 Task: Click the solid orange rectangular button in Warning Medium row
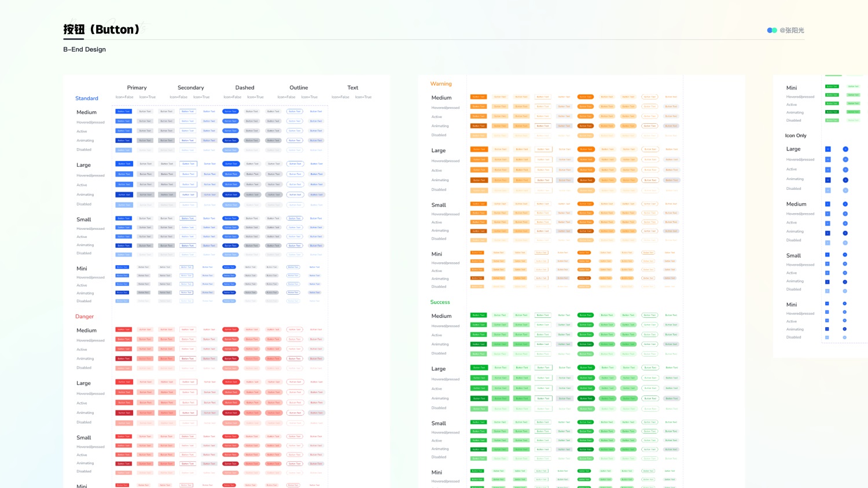[479, 97]
